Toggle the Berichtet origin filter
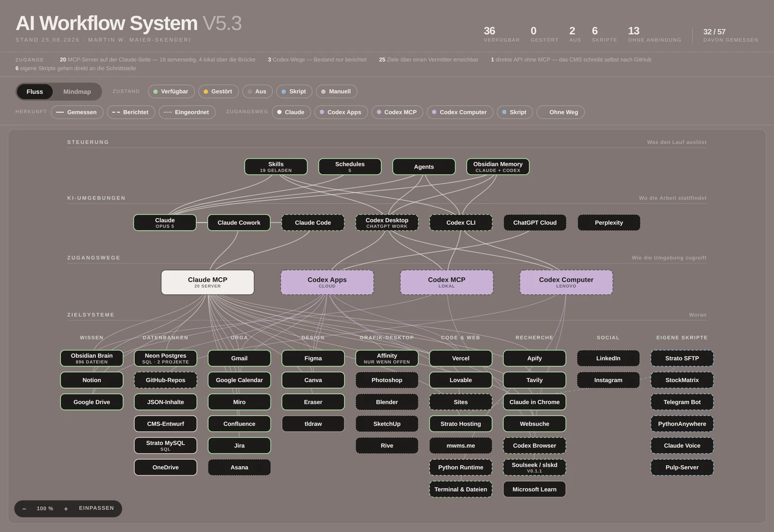 pyautogui.click(x=131, y=112)
